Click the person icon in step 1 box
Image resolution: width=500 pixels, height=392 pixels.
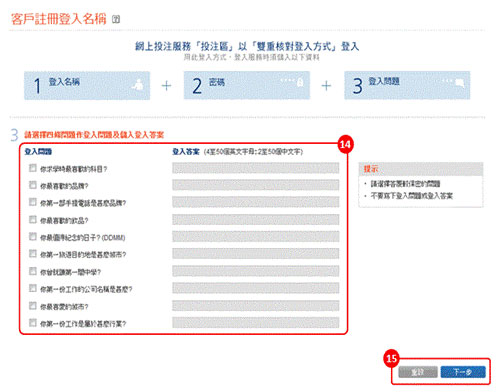tap(137, 85)
